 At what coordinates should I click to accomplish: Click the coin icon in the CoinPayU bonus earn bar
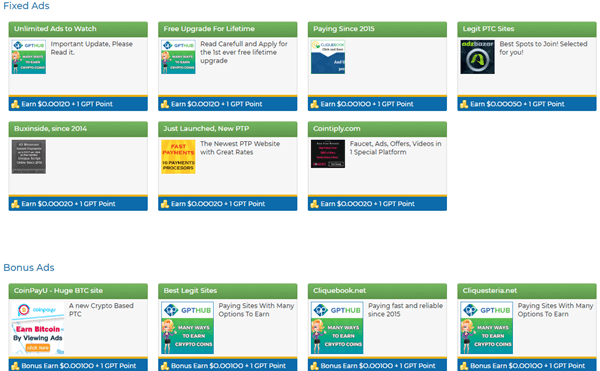click(x=15, y=366)
